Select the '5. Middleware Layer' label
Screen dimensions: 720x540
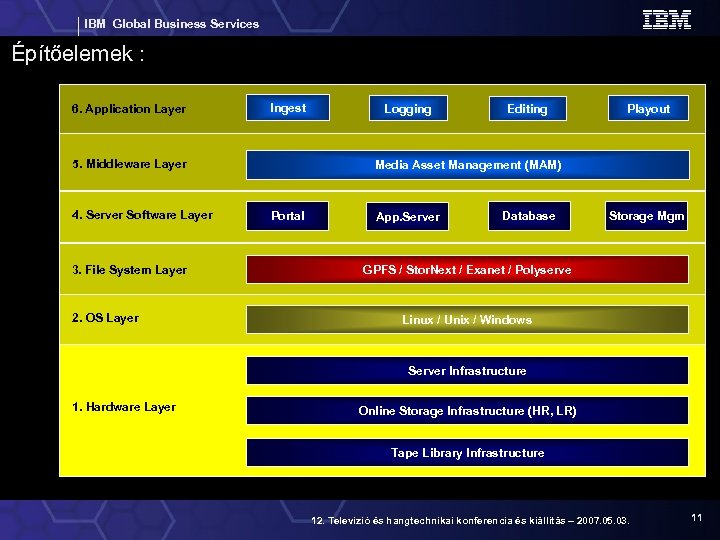129,164
